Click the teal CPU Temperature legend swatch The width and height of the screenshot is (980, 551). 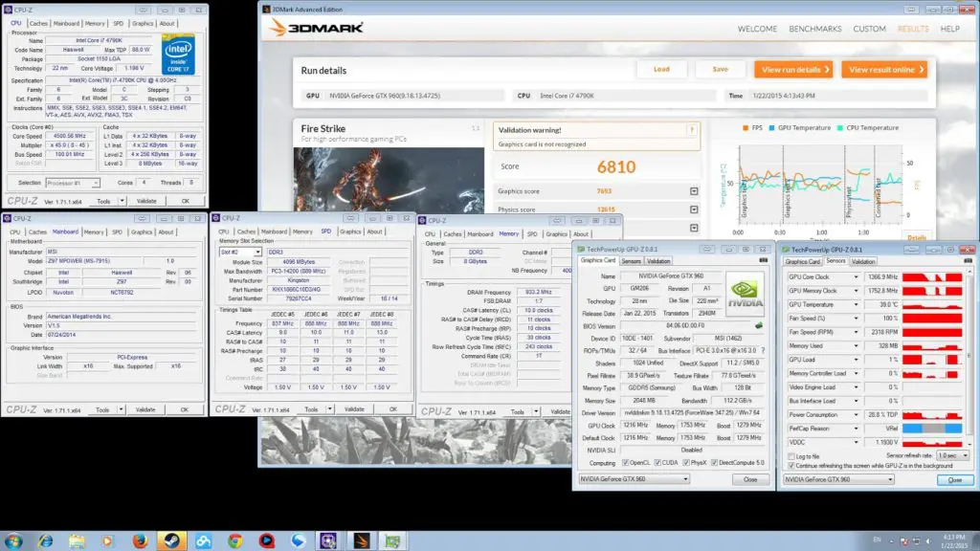click(x=839, y=128)
